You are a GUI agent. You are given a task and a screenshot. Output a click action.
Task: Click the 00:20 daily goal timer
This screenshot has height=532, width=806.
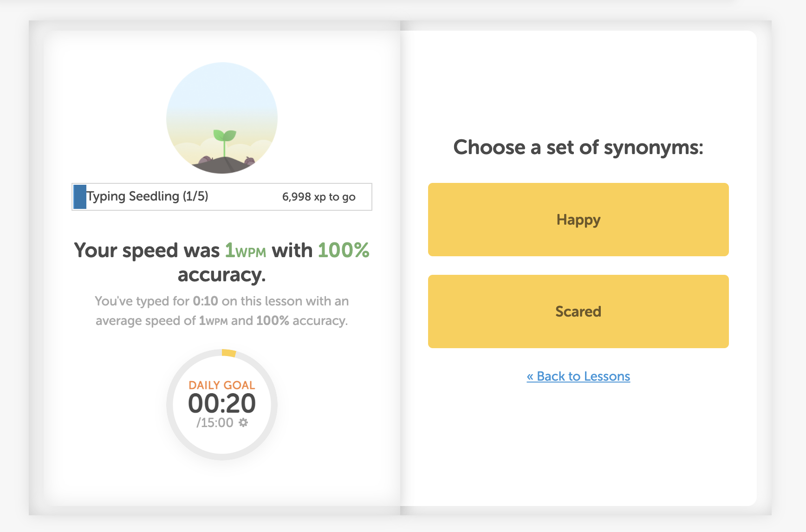222,403
